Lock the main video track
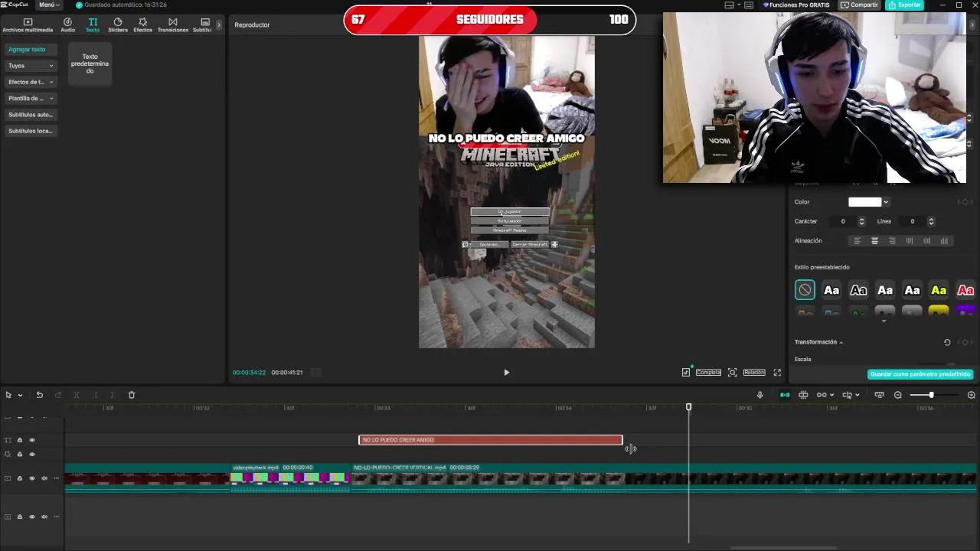Viewport: 980px width, 551px height. 20,478
